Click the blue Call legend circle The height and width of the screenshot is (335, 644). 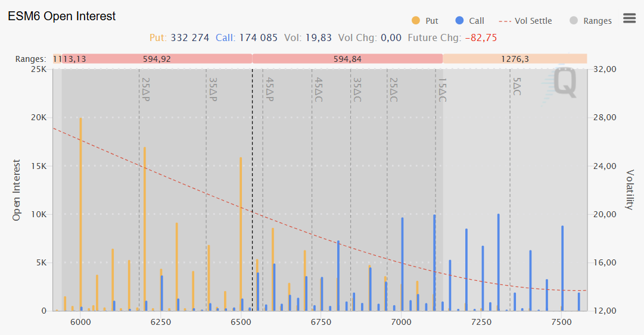[x=459, y=21]
